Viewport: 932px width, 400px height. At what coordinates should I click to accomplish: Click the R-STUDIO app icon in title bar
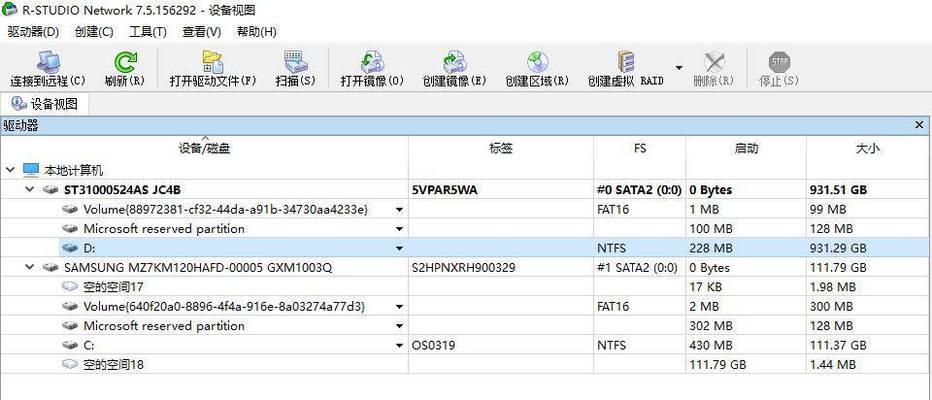9,10
